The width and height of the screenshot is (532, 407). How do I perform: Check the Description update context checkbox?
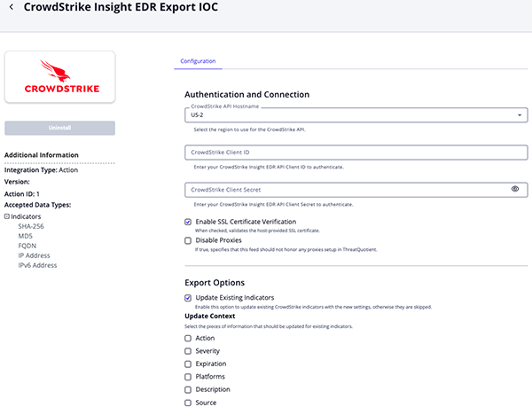click(x=188, y=389)
